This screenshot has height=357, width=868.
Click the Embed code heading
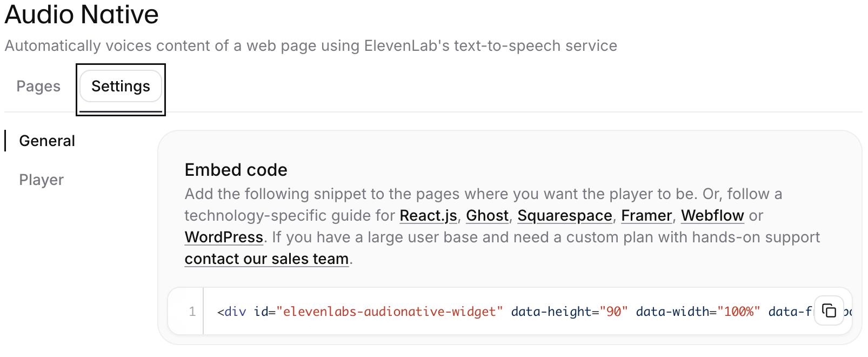(236, 170)
